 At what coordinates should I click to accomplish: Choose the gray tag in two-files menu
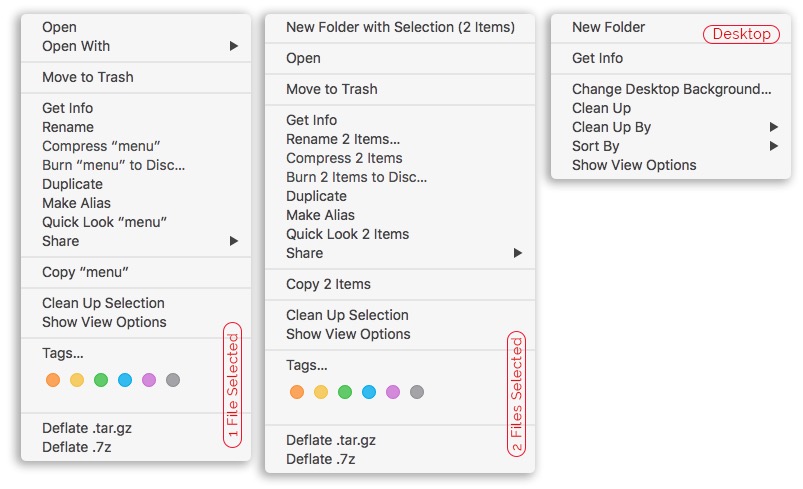pos(417,392)
